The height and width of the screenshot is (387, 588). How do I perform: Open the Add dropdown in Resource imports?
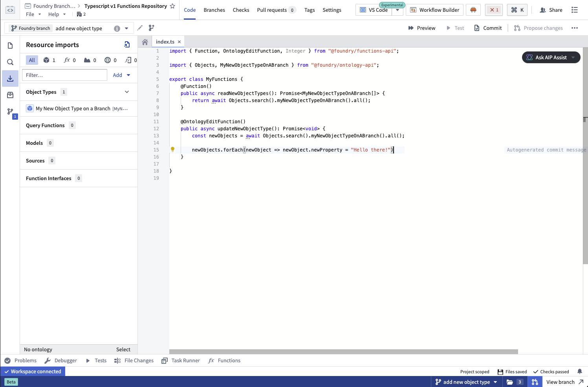(x=121, y=75)
